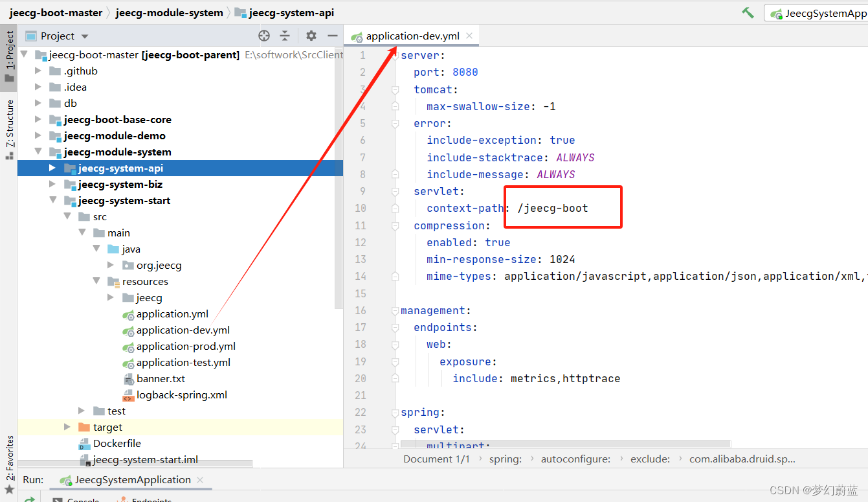Open Project panel settings gear
This screenshot has width=868, height=502.
click(311, 36)
